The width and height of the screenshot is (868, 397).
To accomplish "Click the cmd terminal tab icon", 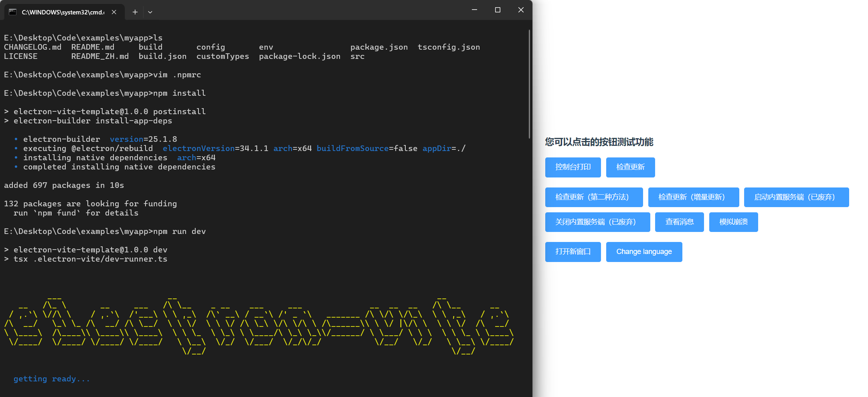I will click(13, 12).
